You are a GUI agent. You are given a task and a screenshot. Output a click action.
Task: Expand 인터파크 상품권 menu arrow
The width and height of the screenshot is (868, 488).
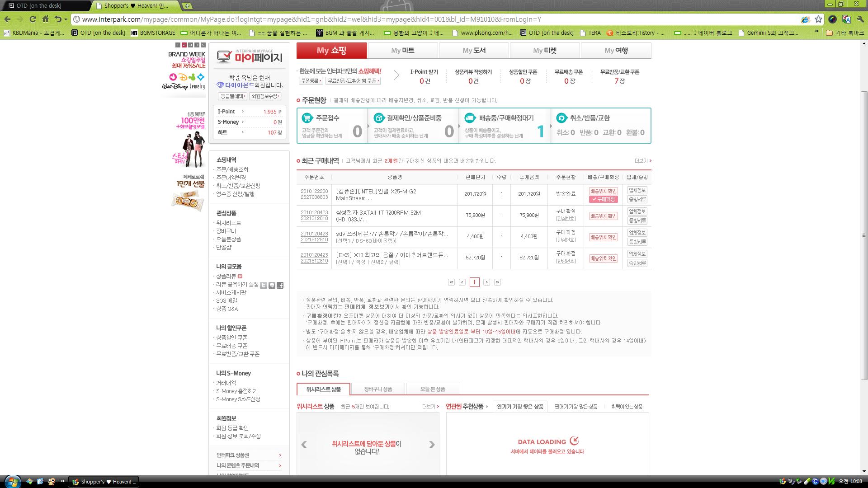click(x=280, y=455)
